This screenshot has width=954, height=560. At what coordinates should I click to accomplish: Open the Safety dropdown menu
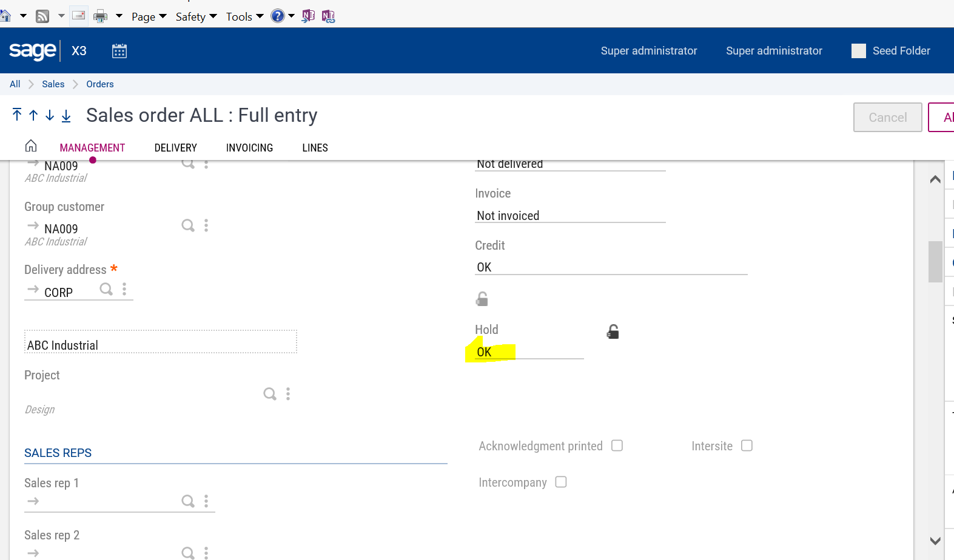tap(196, 16)
